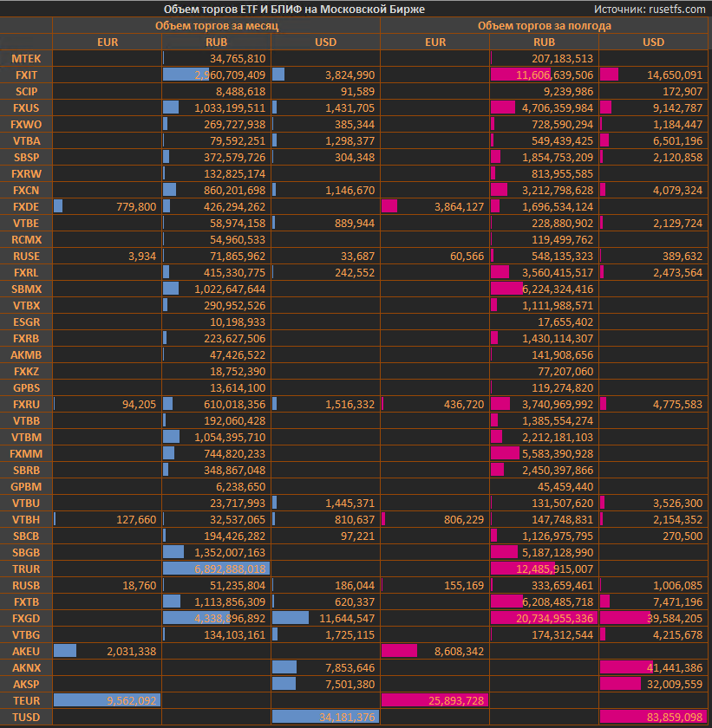Click the source label 'Источник: rusetfs.com'

pos(650,10)
